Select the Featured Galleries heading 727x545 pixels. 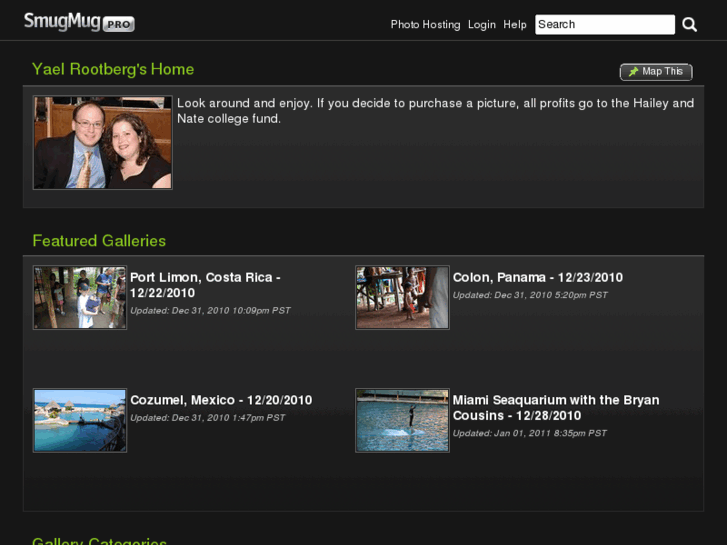tap(99, 241)
